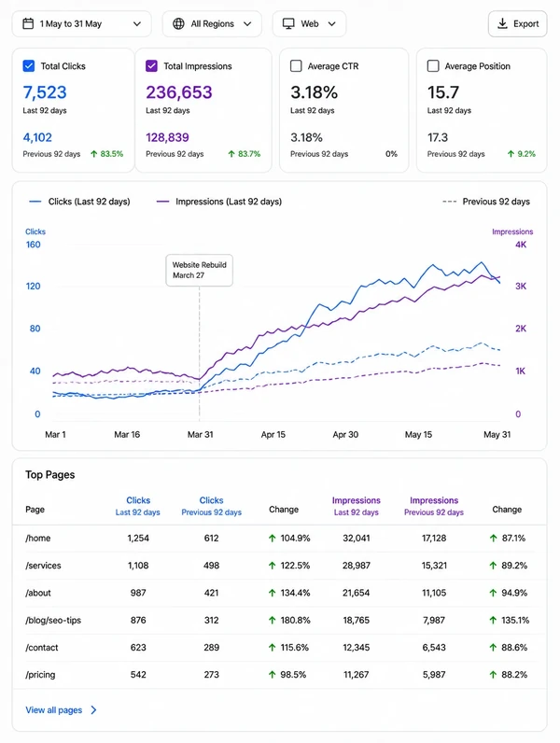
Task: Uncheck the Total Impressions checkbox
Action: click(151, 66)
